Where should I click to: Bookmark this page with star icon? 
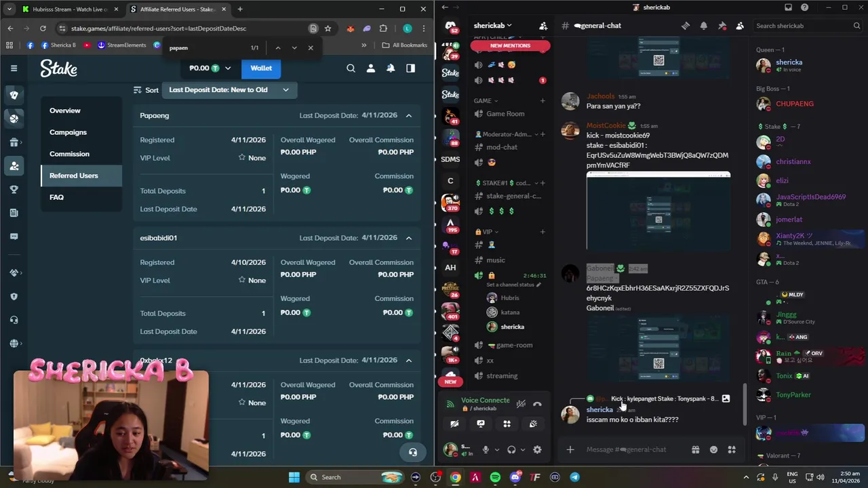[328, 28]
